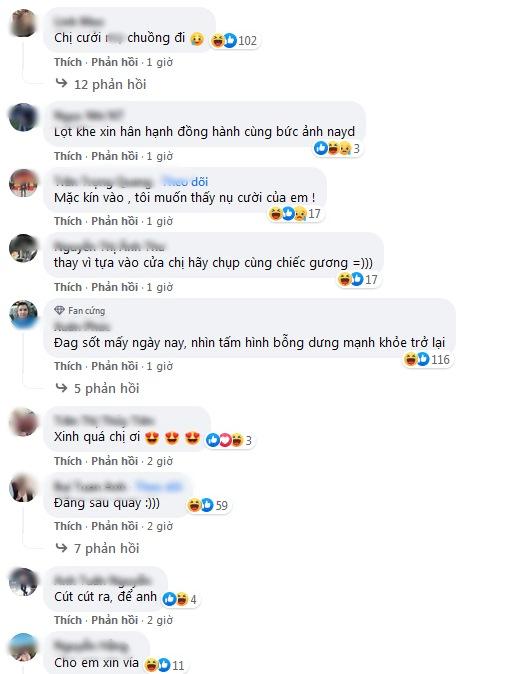Image resolution: width=515 pixels, height=674 pixels.
Task: Open reactions on "Chị cưới chuồng đi" comment
Action: pos(235,40)
